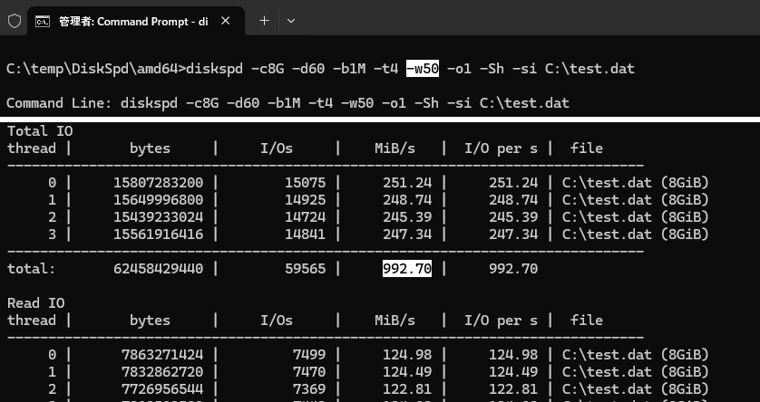Viewport: 760px width, 402px height.
Task: Click the 'total:' row label
Action: pyautogui.click(x=32, y=269)
